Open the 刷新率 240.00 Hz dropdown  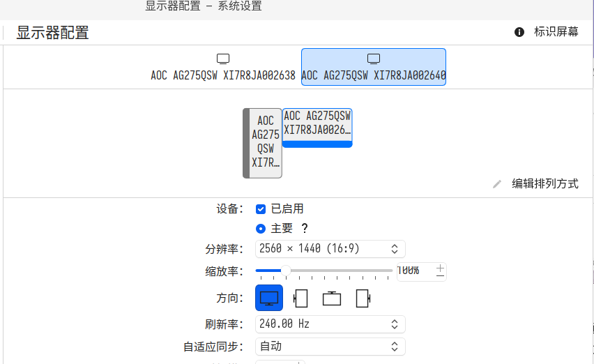[330, 324]
